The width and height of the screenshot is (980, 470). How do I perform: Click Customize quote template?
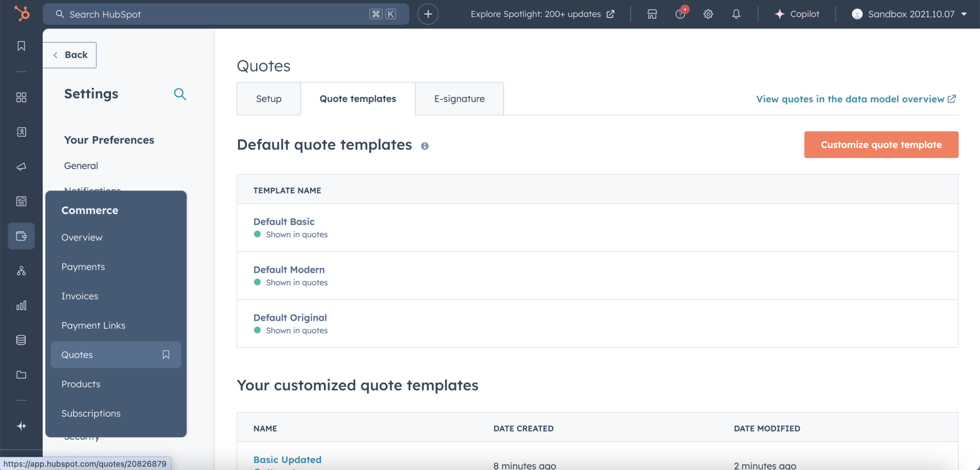click(881, 145)
